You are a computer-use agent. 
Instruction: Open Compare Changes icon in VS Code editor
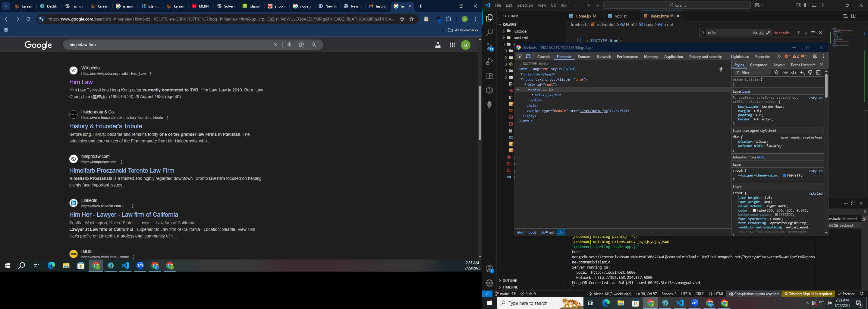click(845, 16)
